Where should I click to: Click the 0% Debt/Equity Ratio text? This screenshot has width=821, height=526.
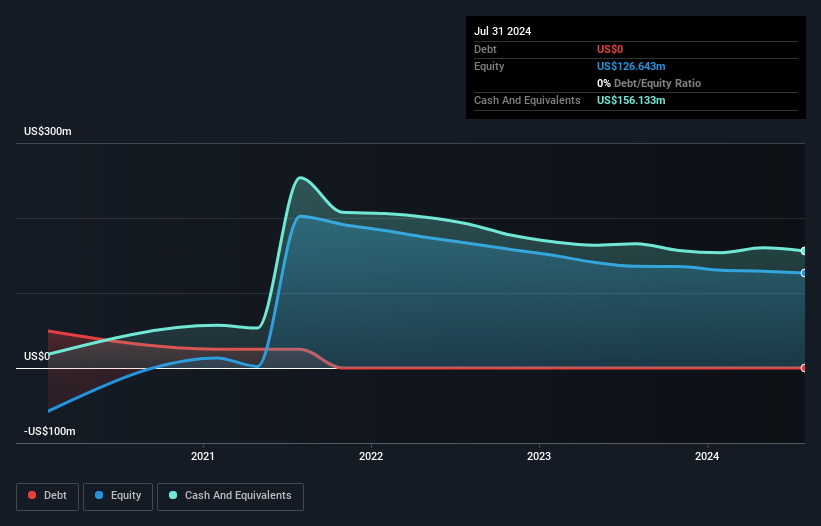click(x=649, y=83)
